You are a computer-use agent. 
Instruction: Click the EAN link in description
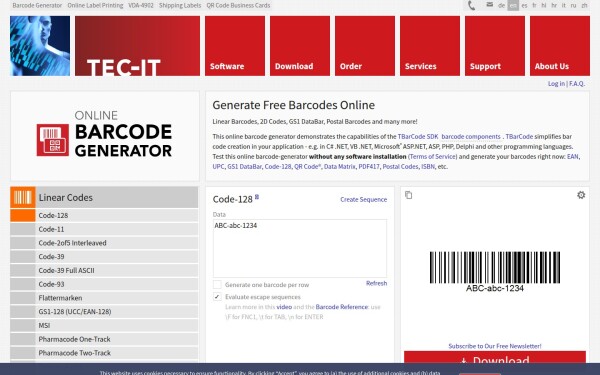click(572, 157)
